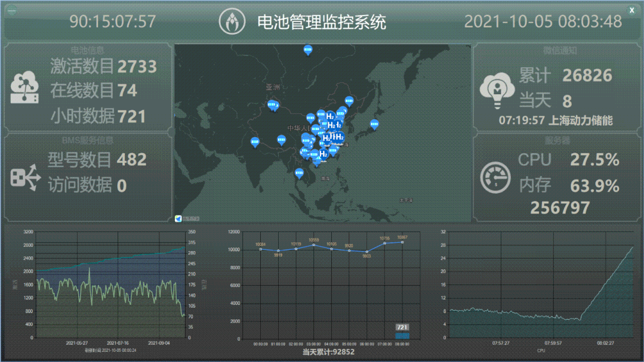Click the 电池信息 panel heading
644x362 pixels.
[88, 50]
